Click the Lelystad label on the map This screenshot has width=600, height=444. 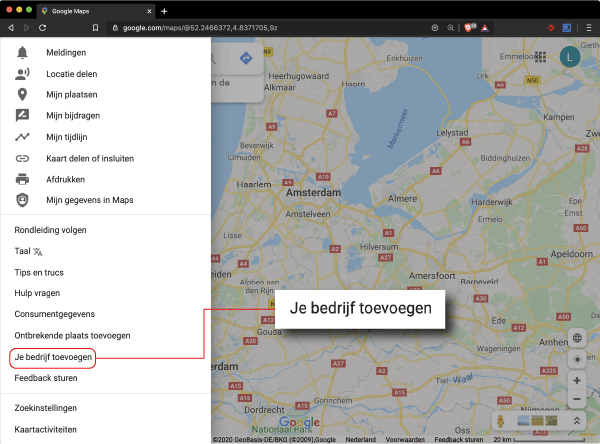click(452, 133)
